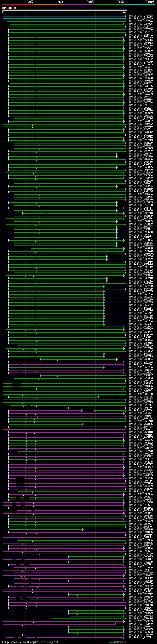Click the cyan alignment bar of UniRef100_A9TJX6
Viewport: 157px width, 644px height.
click(x=97, y=408)
